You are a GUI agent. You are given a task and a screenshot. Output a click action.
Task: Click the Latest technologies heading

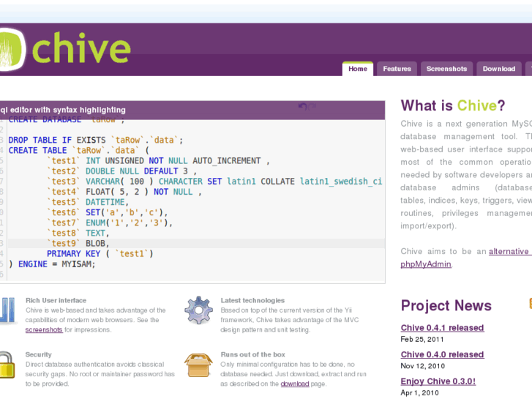tap(252, 300)
